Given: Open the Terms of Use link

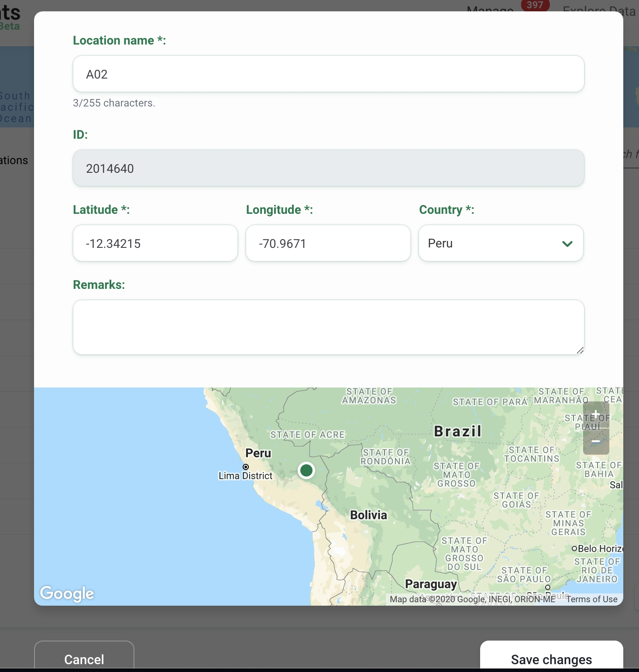Looking at the screenshot, I should (x=592, y=599).
